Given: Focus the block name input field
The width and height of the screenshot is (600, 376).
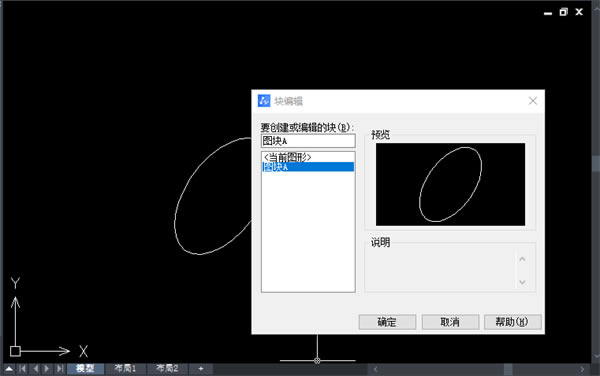Looking at the screenshot, I should (x=308, y=141).
